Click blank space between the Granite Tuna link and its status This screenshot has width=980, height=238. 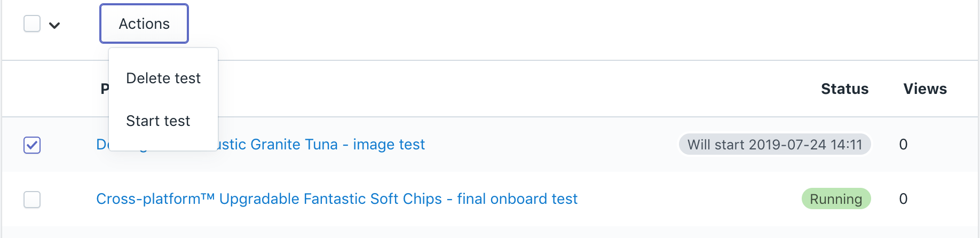point(550,145)
